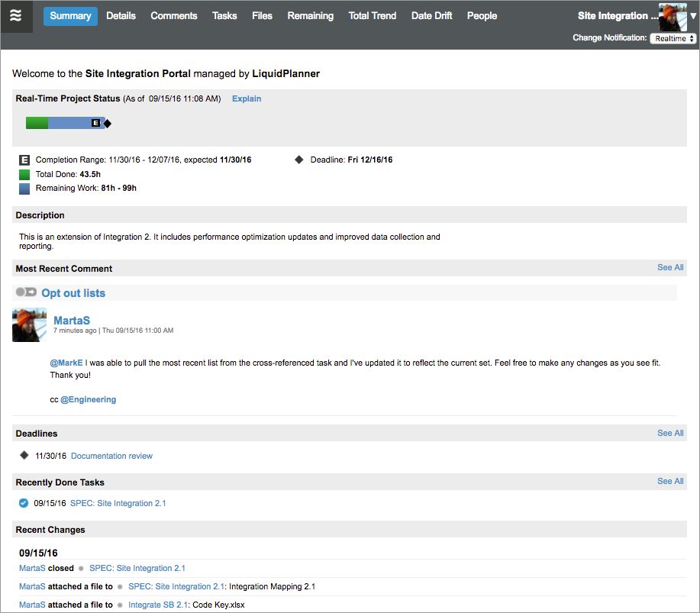Click the green Total Done progress segment
Viewport: 700px width, 613px height.
[x=37, y=123]
